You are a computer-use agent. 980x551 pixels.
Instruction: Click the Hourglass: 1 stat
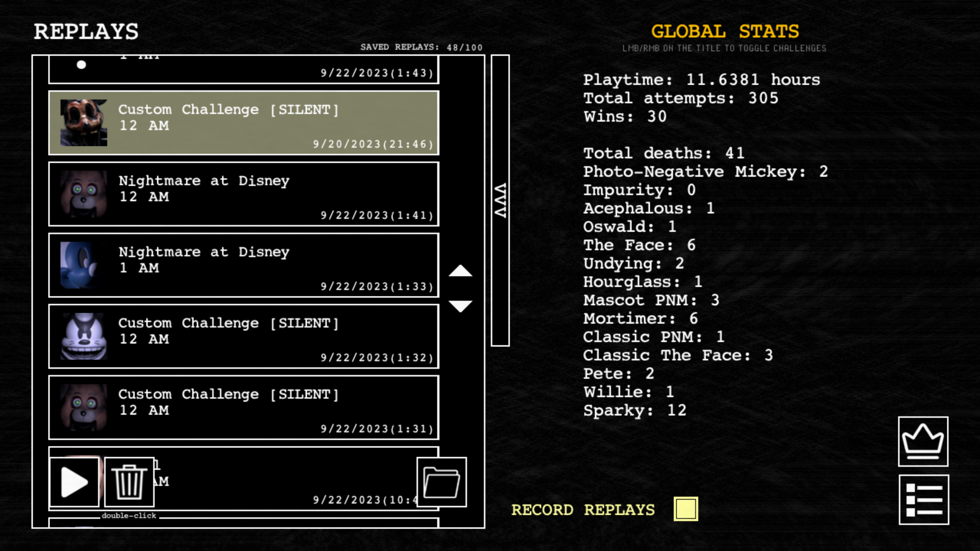click(x=643, y=282)
